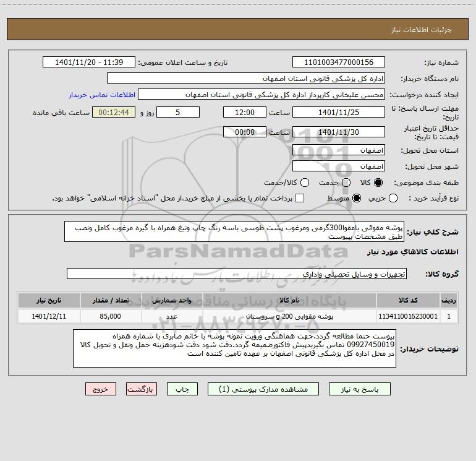Select the کالا/خدمت radio button
This screenshot has height=461, width=476.
(305, 183)
